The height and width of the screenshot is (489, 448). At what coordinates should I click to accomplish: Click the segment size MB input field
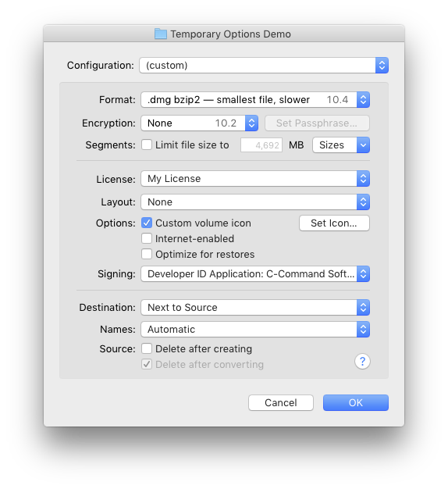[261, 145]
